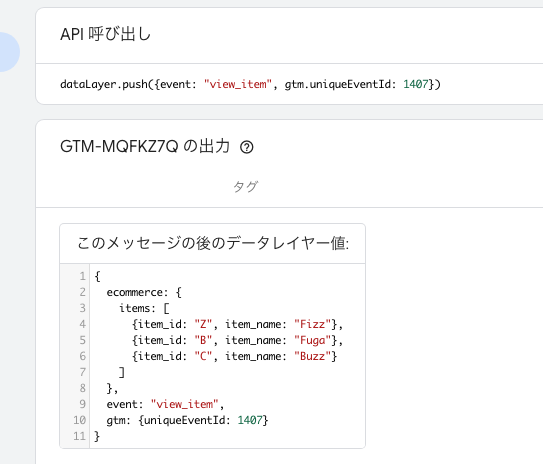Click the help icon next to GTM-MQFKZ7Q の出力
The width and height of the screenshot is (543, 464).
click(247, 148)
